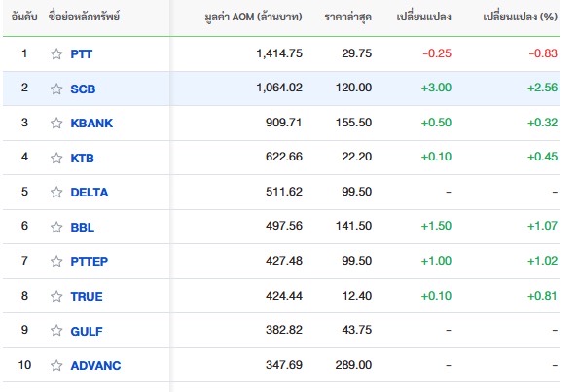Viewport: 578px width, 392px height.
Task: Favorite DELTA using its star icon
Action: point(56,193)
